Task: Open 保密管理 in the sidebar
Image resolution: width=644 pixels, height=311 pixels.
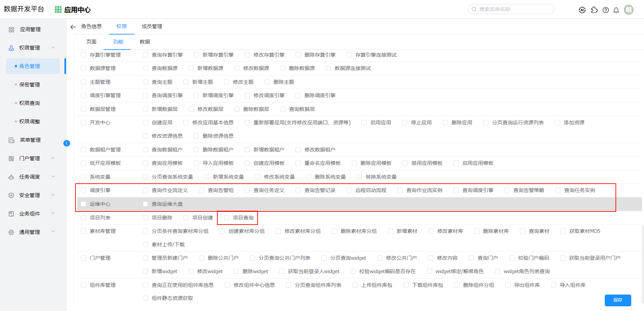Action: (30, 84)
